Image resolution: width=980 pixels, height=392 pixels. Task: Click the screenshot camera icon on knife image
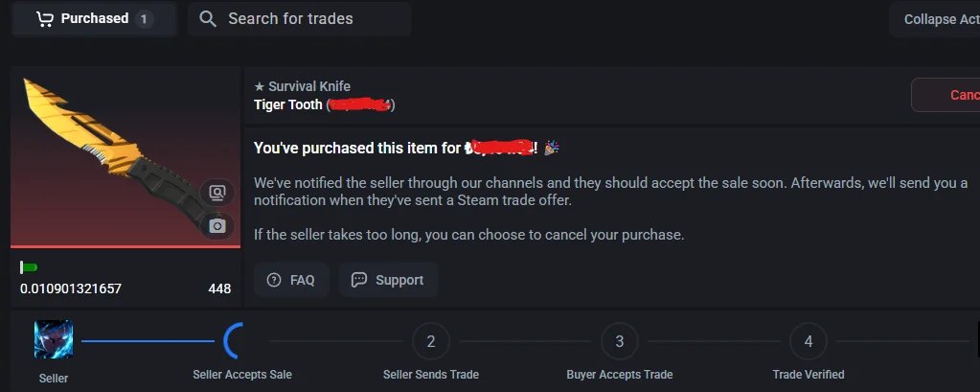coord(217,225)
